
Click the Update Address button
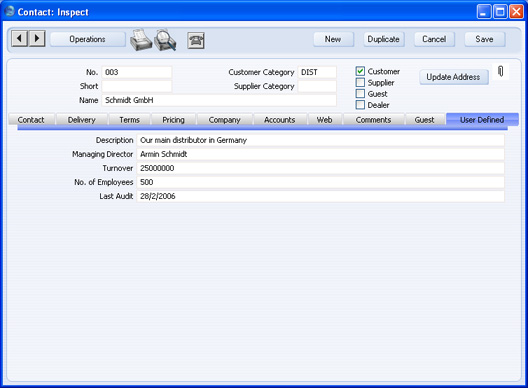click(453, 77)
